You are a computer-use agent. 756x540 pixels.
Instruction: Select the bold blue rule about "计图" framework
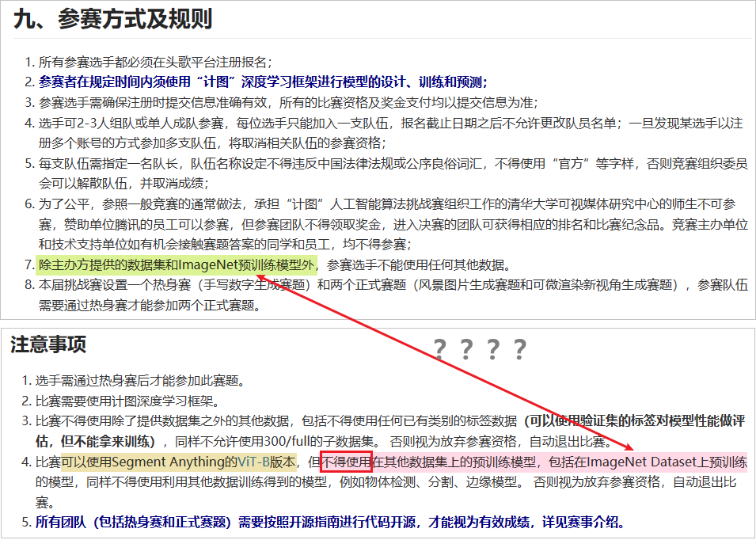click(263, 82)
